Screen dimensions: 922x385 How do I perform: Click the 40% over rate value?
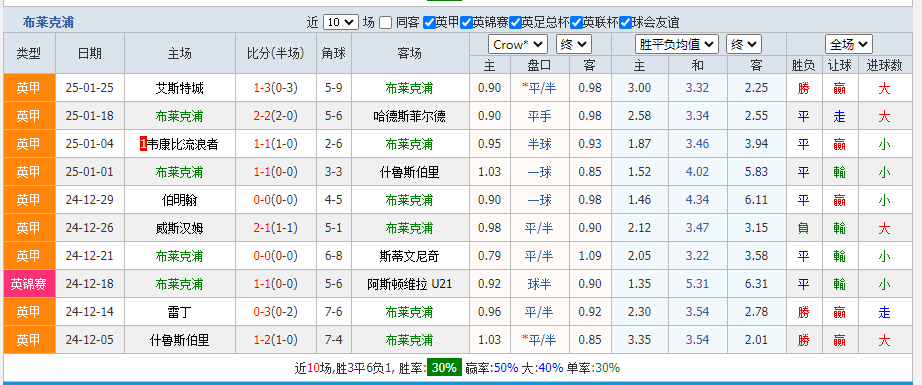(x=550, y=368)
